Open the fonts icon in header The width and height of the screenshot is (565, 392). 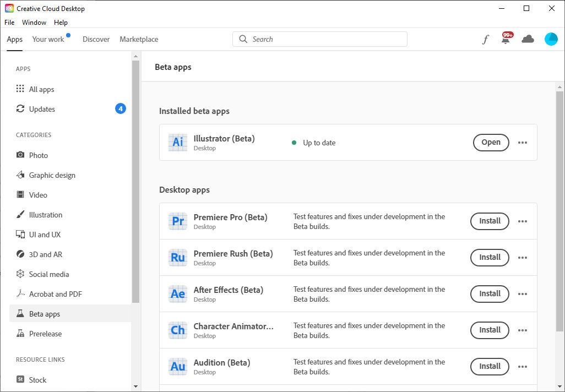[x=485, y=39]
